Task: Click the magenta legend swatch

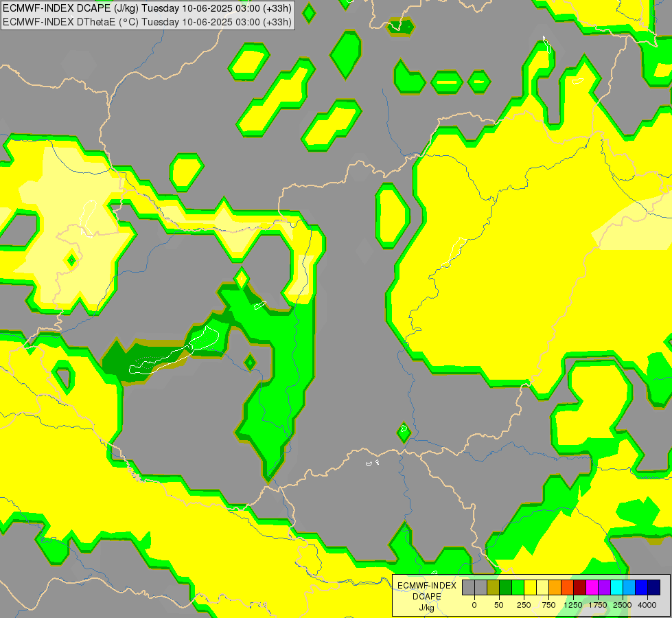Action: coord(592,587)
